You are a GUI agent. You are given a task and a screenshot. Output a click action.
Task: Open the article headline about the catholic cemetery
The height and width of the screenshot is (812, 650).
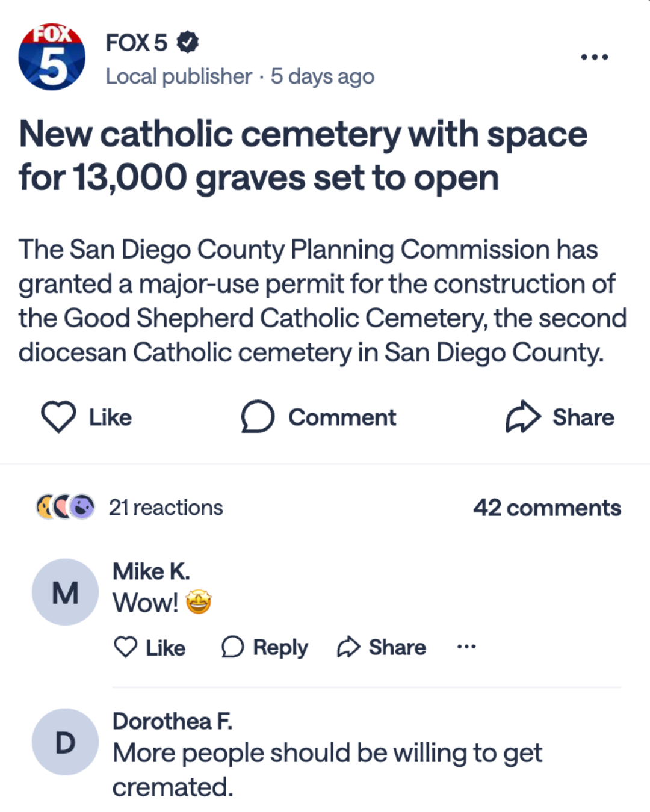coord(303,156)
